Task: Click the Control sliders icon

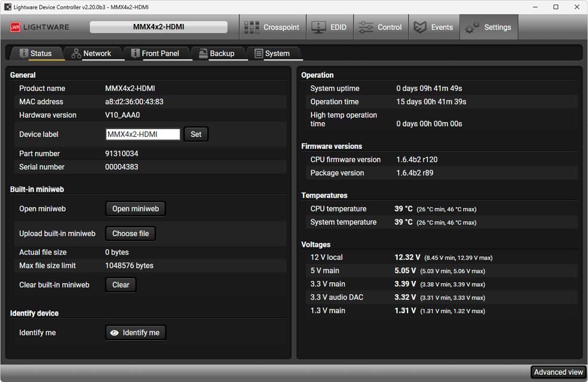Action: tap(365, 27)
